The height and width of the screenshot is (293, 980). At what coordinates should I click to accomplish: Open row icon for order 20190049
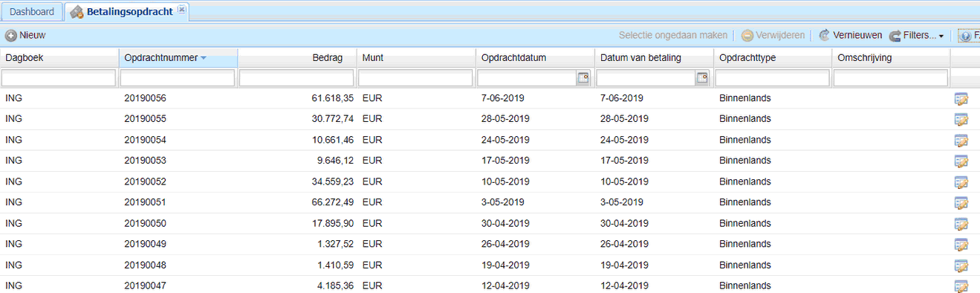[x=961, y=244]
